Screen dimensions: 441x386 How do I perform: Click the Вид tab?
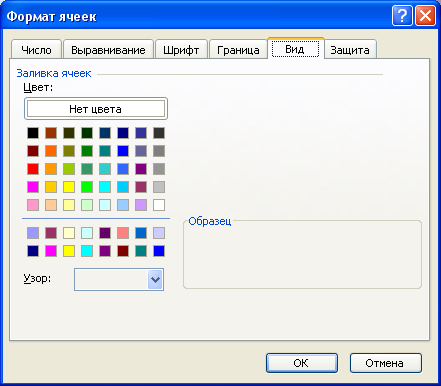(x=295, y=49)
